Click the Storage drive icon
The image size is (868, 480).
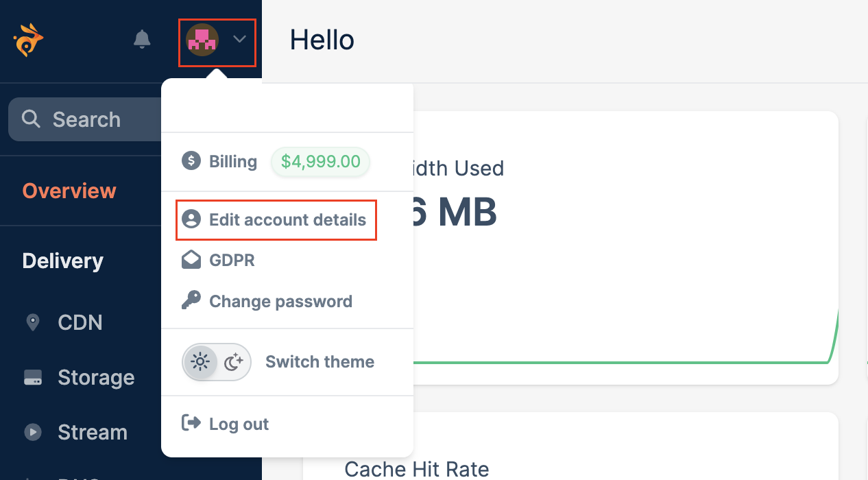33,378
